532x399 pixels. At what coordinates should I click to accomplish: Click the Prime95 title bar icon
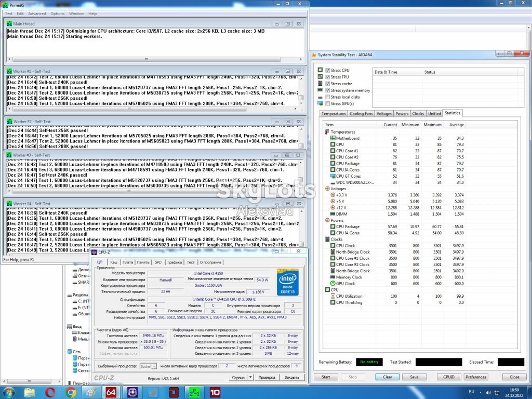click(x=5, y=5)
